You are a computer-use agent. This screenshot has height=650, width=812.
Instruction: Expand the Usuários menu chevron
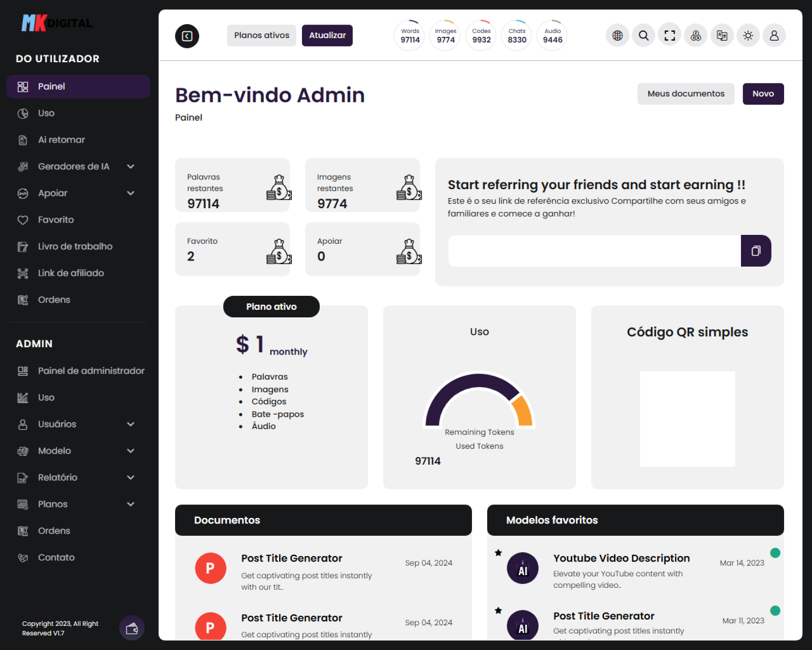coord(131,424)
